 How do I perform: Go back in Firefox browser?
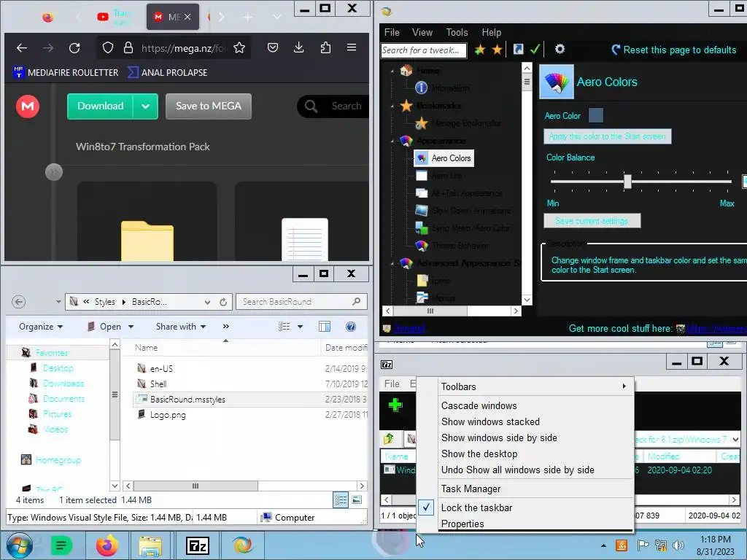point(21,47)
